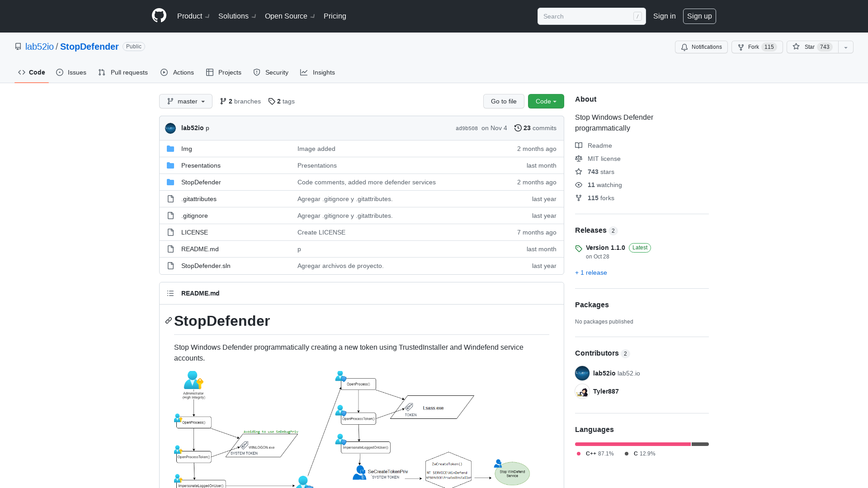
Task: Expand the 2 branches dropdown
Action: click(240, 101)
